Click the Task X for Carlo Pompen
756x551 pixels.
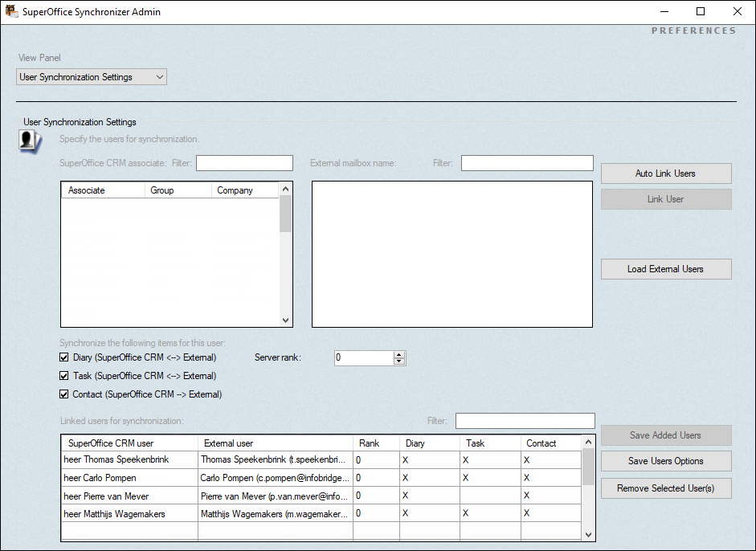tap(466, 478)
